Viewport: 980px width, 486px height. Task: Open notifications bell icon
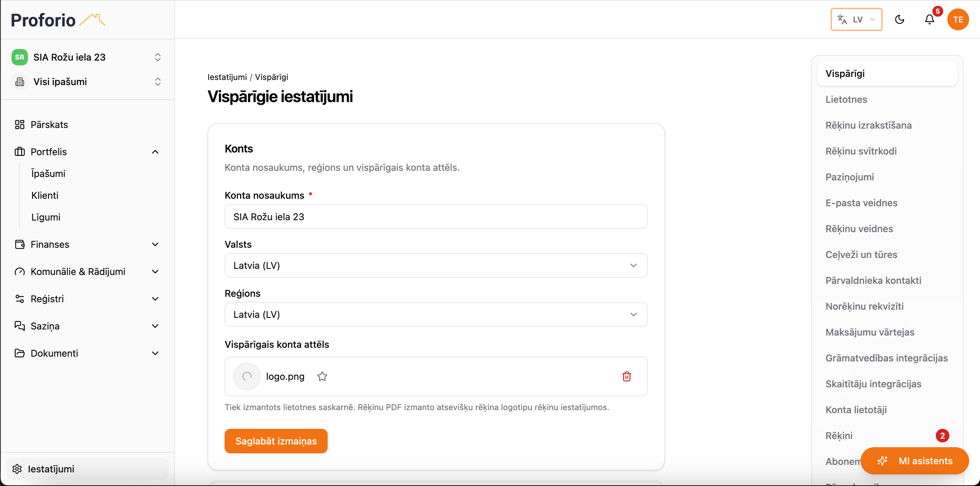(929, 19)
